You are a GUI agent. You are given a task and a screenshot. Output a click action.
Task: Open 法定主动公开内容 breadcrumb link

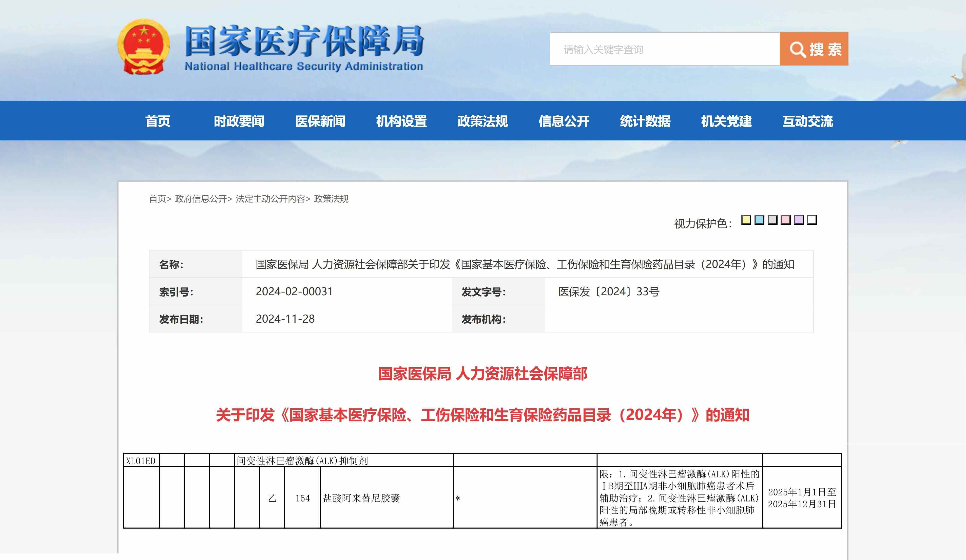(x=270, y=199)
